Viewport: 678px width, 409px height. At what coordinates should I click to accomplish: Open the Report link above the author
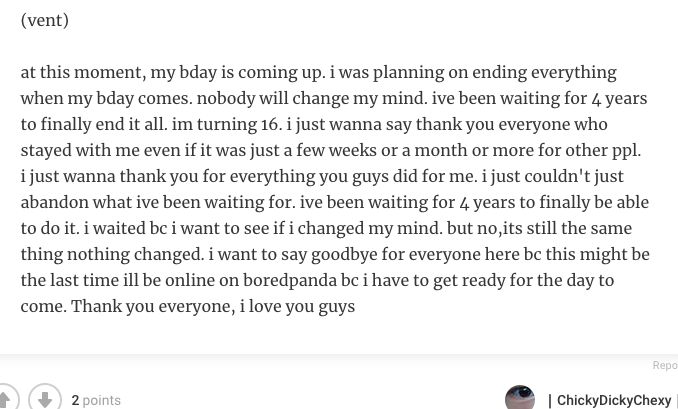(x=666, y=365)
